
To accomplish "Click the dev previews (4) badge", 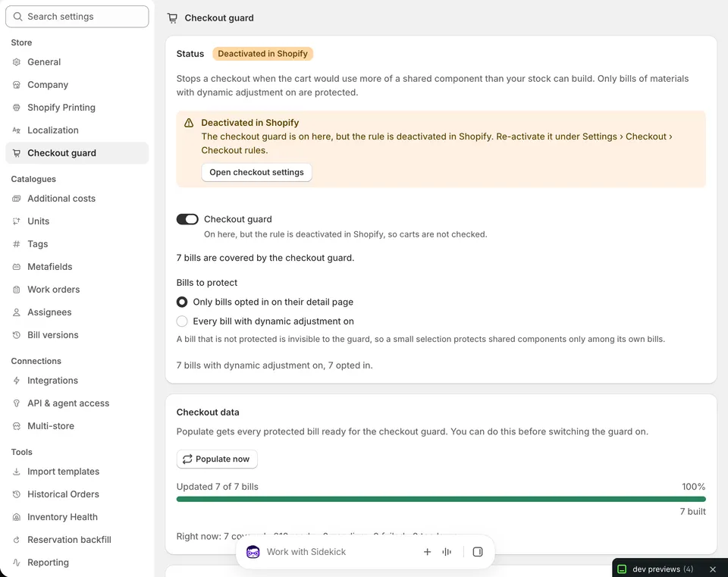I will pyautogui.click(x=663, y=569).
